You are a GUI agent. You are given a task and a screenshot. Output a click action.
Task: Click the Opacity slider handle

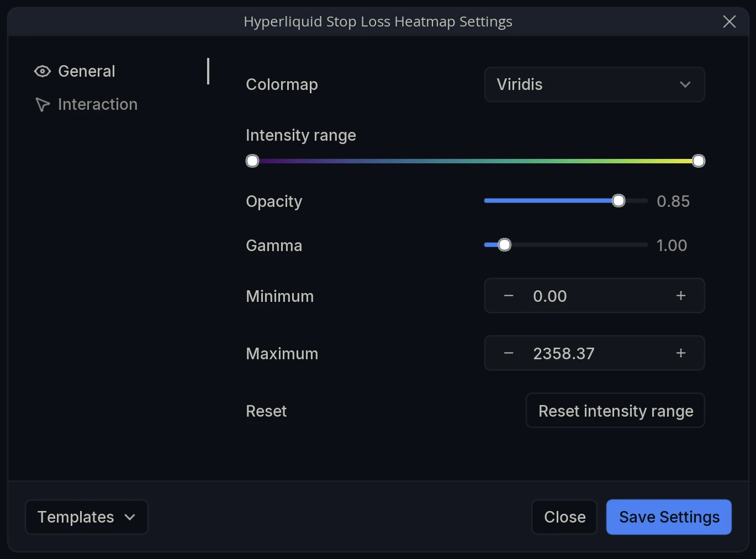(x=618, y=201)
